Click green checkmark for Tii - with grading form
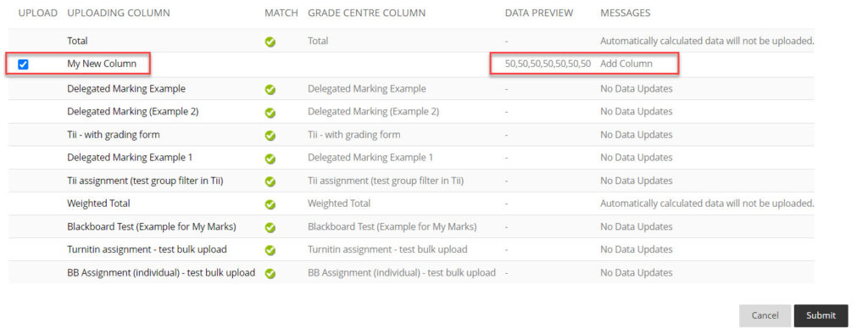The image size is (868, 329). [270, 135]
